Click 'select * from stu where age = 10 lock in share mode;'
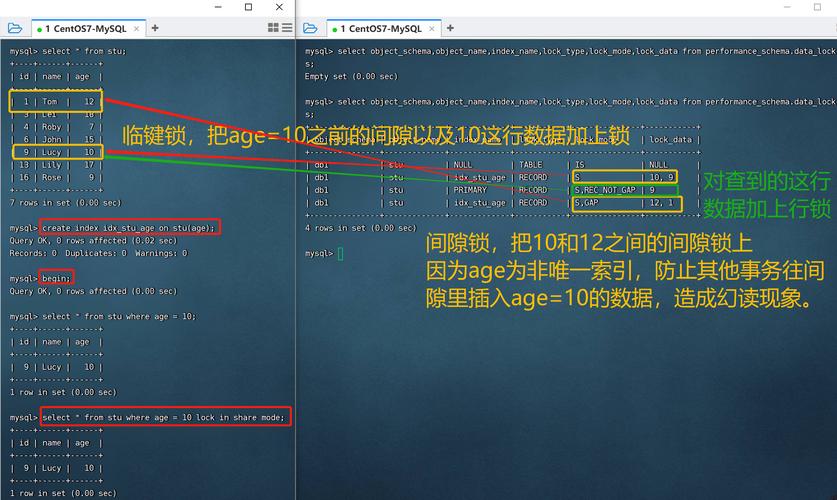The width and height of the screenshot is (837, 500). tap(164, 417)
